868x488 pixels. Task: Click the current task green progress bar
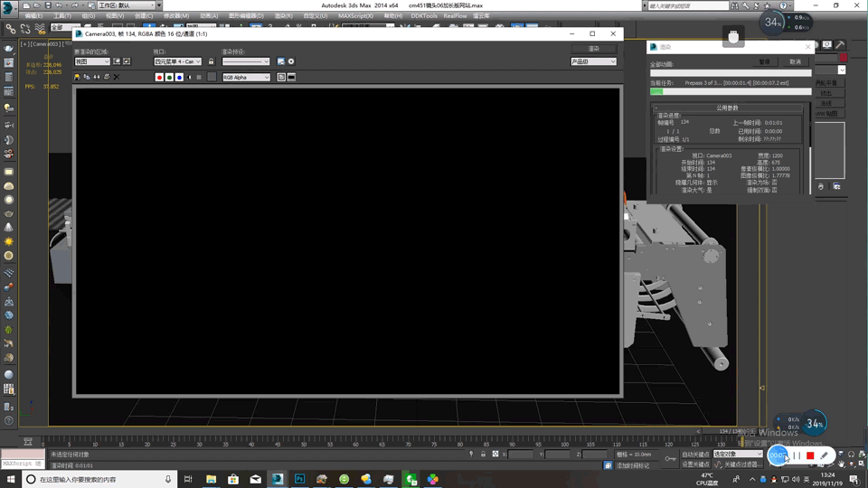tap(731, 91)
